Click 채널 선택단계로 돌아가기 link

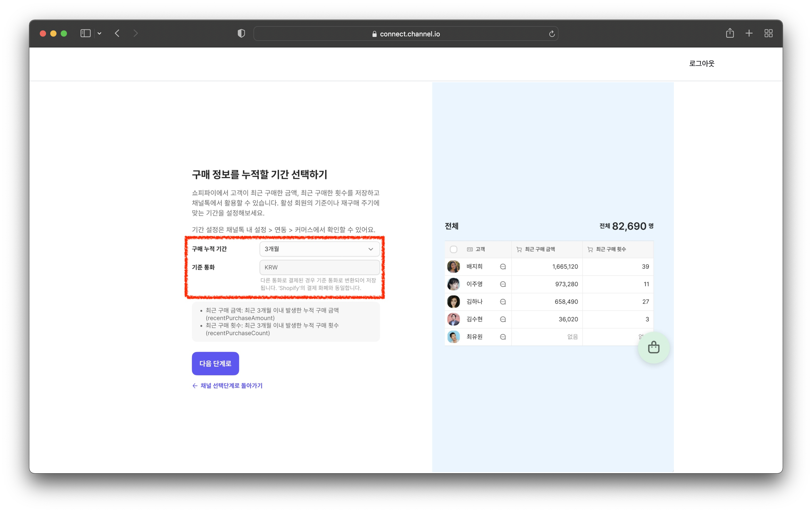(x=227, y=385)
